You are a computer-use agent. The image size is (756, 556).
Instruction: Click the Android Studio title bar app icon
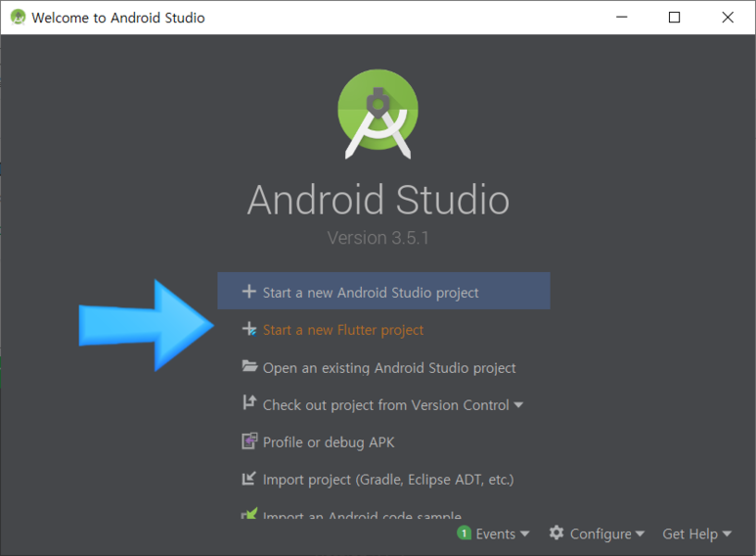pos(18,18)
